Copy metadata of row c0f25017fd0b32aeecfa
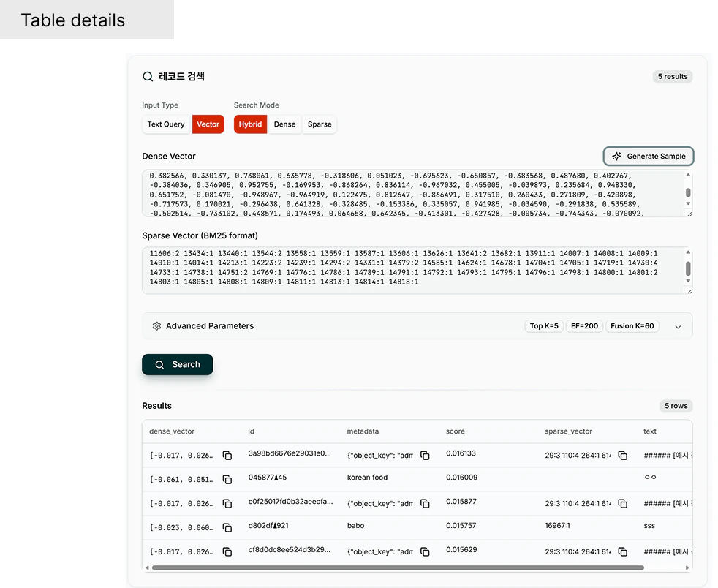Viewport: 718px width, 588px height. coord(425,504)
